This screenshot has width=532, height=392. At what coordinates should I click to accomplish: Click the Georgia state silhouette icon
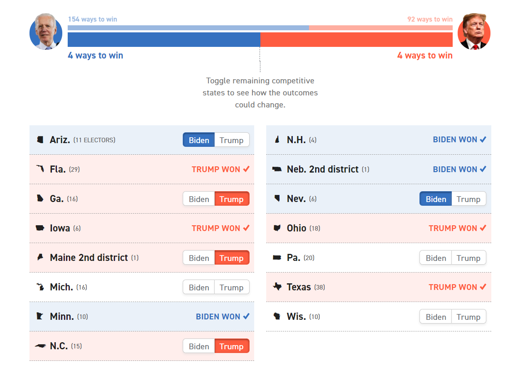pos(40,199)
